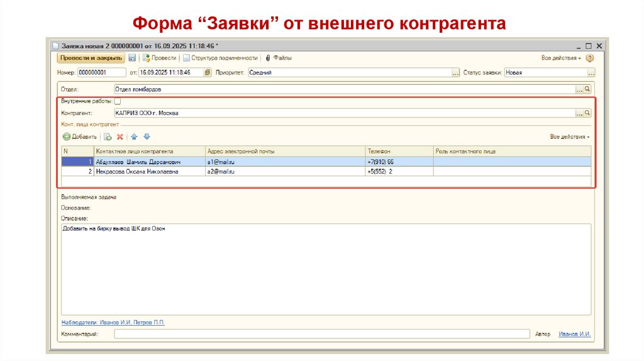Save the document with the floppy disk icon
This screenshot has height=361, width=644.
click(x=132, y=58)
